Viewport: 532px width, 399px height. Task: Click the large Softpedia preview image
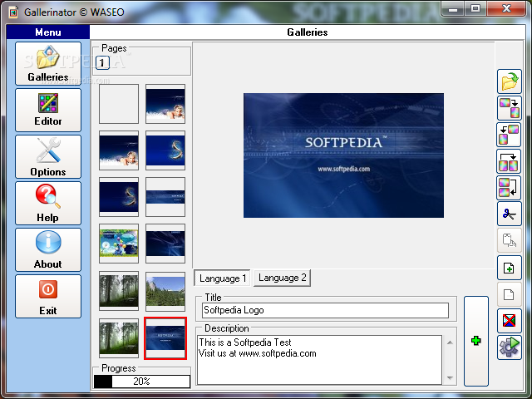coord(343,155)
